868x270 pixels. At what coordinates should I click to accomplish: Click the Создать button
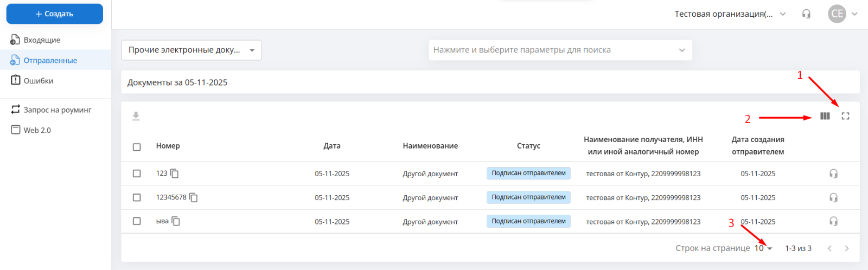click(55, 14)
